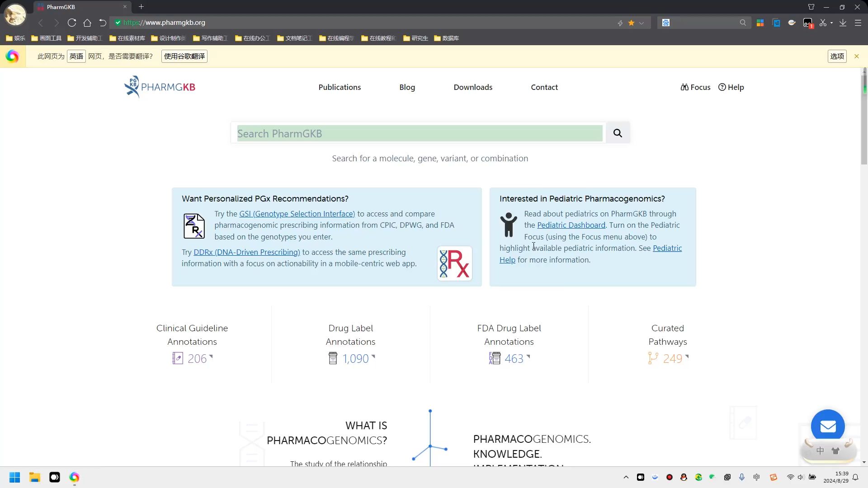Click the browser address bar URL
The image size is (868, 488).
(164, 23)
